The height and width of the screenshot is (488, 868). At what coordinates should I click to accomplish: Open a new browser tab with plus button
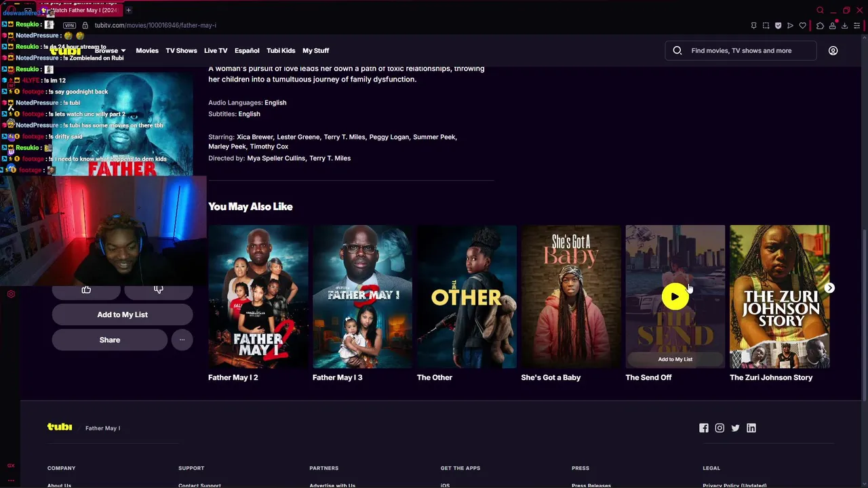[x=128, y=10]
